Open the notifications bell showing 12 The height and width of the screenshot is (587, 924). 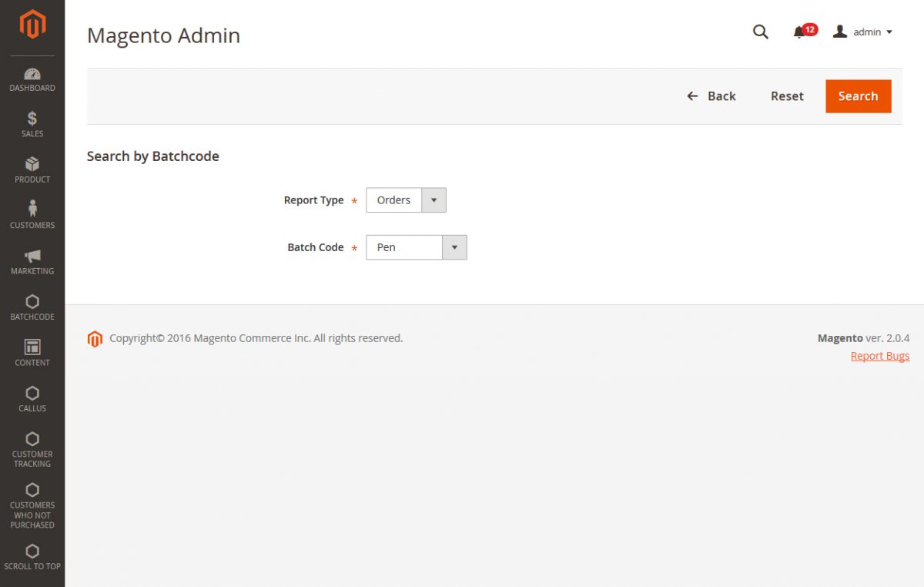(x=801, y=32)
